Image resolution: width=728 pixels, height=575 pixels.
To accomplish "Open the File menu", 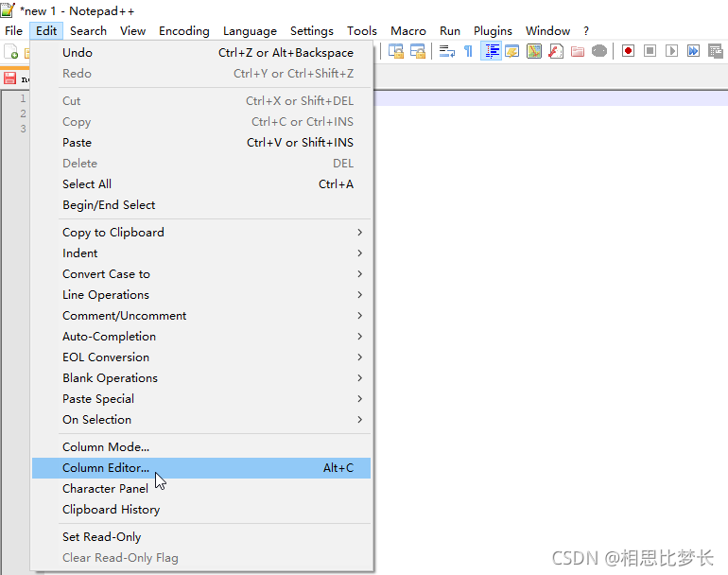I will click(x=13, y=31).
